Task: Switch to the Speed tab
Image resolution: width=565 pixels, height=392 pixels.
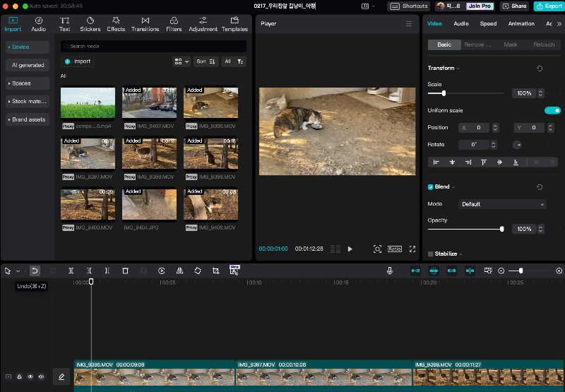Action: click(x=488, y=23)
